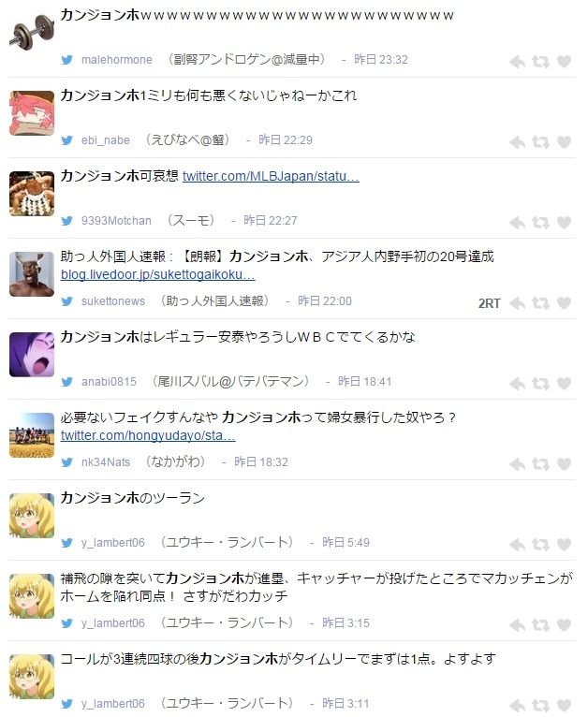The image size is (588, 717).
Task: Open the sukettonews username profile
Action: coord(113,301)
